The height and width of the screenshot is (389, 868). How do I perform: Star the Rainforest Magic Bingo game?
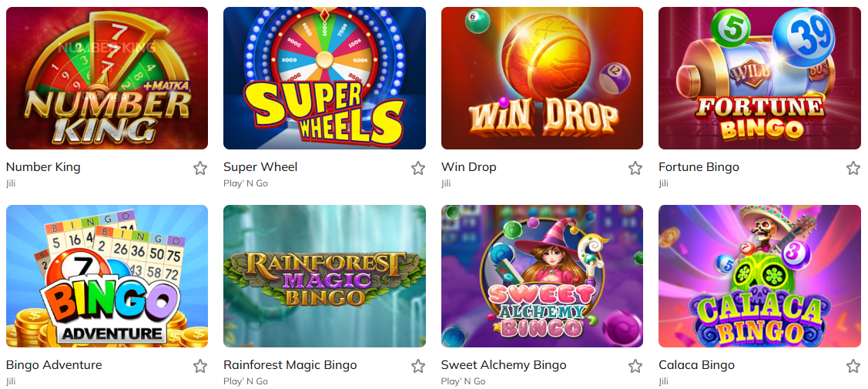(417, 366)
